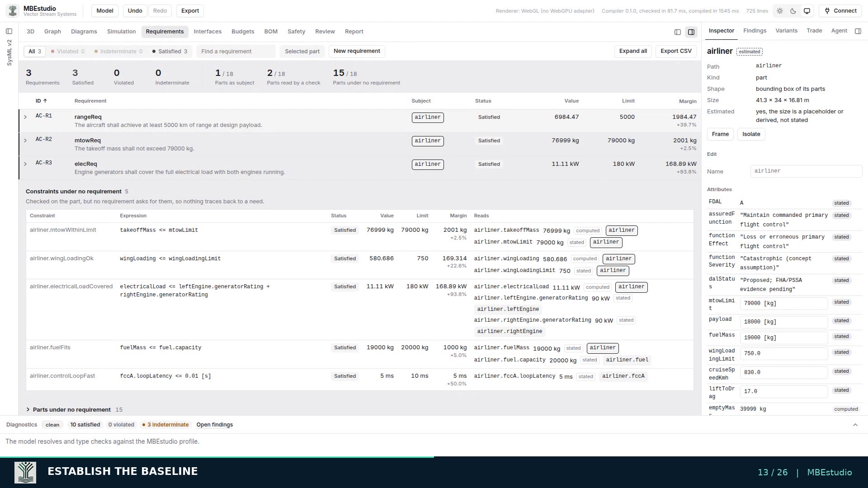The height and width of the screenshot is (488, 868).
Task: Click airliner subject chip in AC-R1 row
Action: point(428,117)
